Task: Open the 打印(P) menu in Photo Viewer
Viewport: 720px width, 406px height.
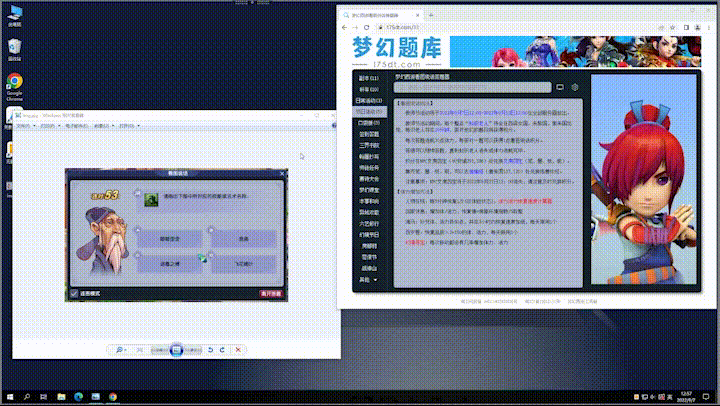Action: click(x=50, y=125)
